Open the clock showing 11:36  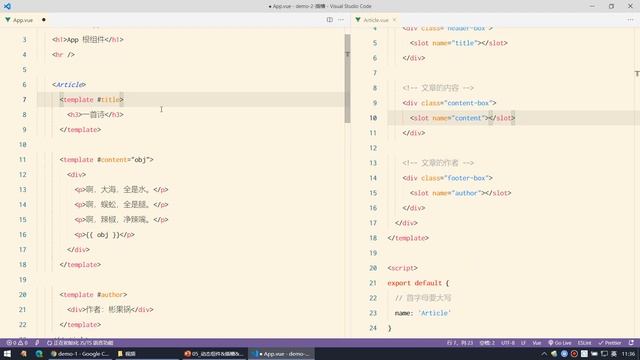pos(629,354)
